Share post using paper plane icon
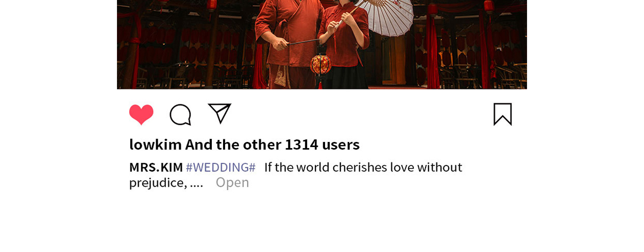 (x=219, y=114)
